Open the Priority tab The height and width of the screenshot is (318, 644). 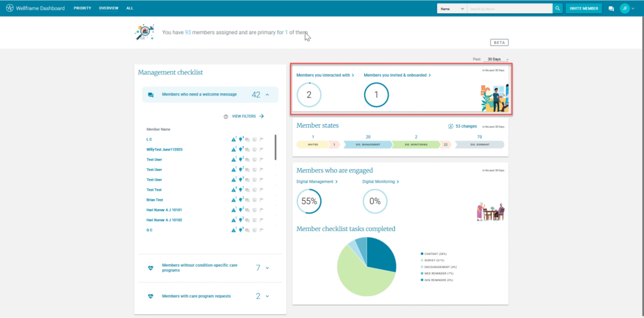tap(82, 8)
